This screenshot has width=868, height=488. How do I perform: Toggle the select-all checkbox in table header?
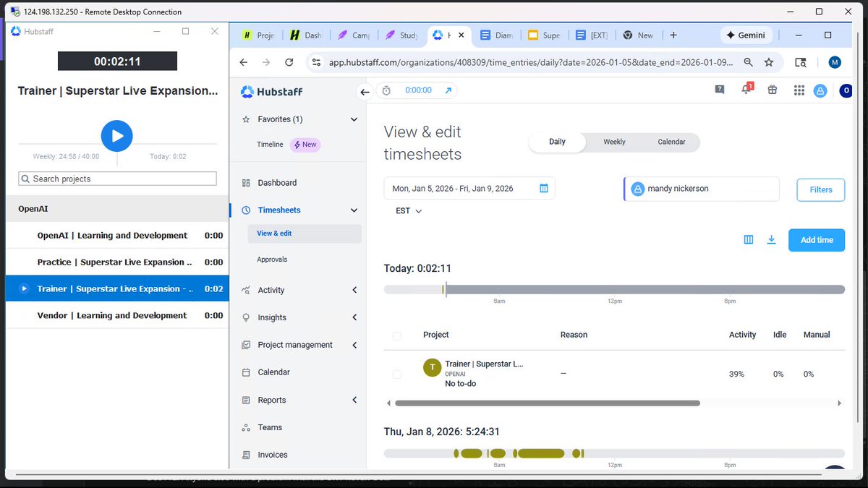(x=396, y=335)
